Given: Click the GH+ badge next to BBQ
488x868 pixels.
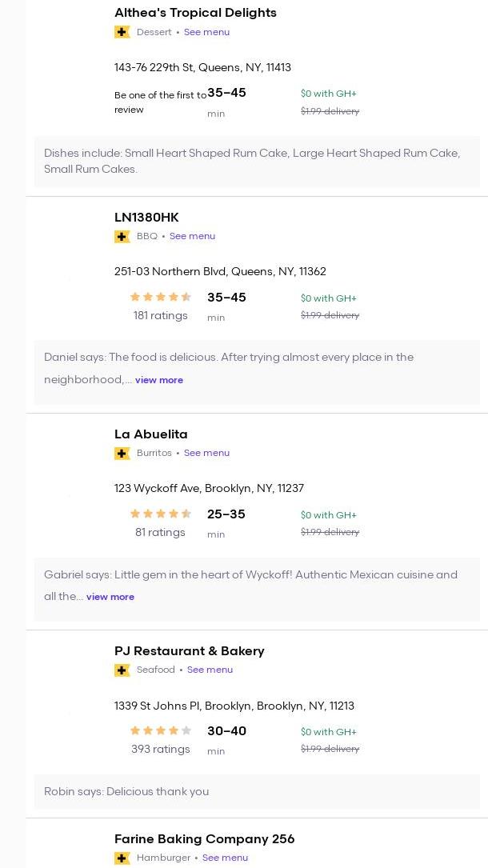Looking at the screenshot, I should click(122, 237).
